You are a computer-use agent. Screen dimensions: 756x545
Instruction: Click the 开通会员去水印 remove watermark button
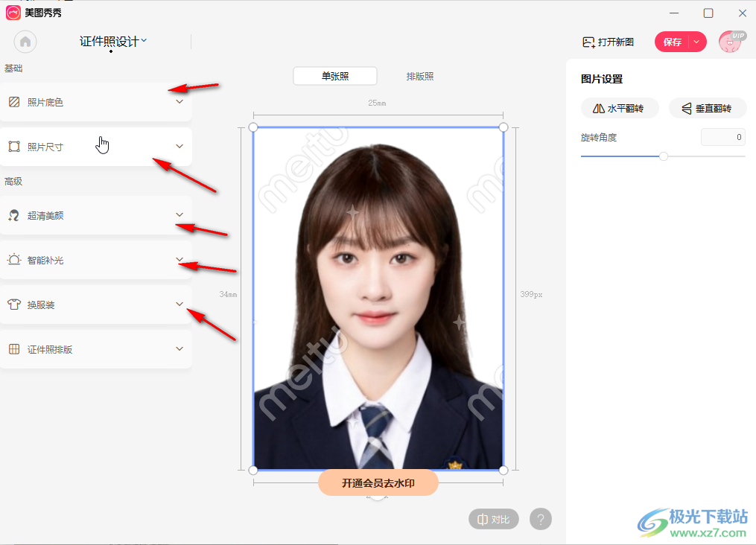point(378,482)
